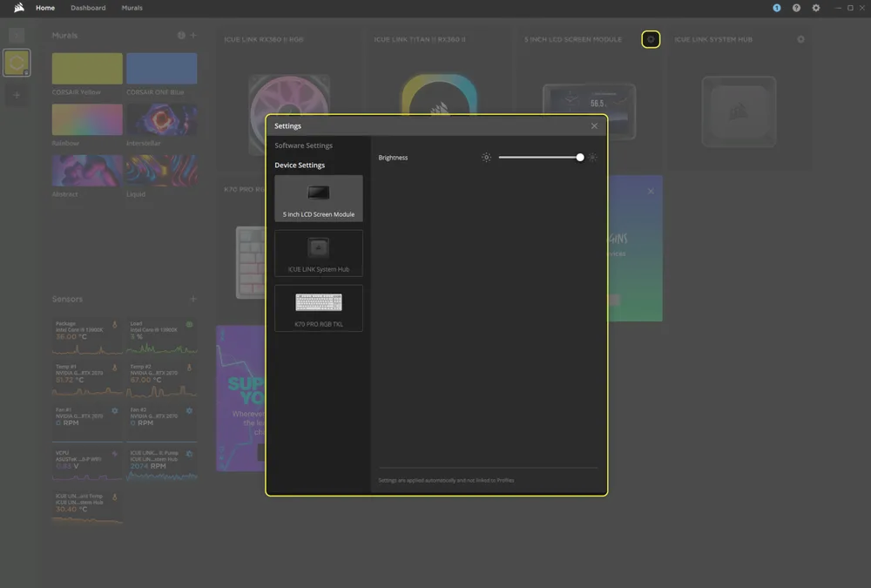Choose the Rainbow mural thumbnail

coord(87,119)
